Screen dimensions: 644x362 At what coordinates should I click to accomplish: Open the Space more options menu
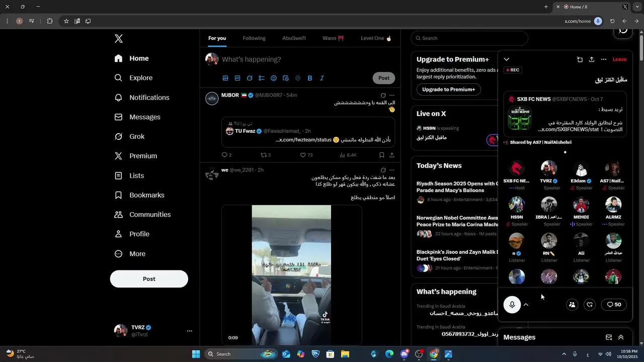pyautogui.click(x=604, y=59)
